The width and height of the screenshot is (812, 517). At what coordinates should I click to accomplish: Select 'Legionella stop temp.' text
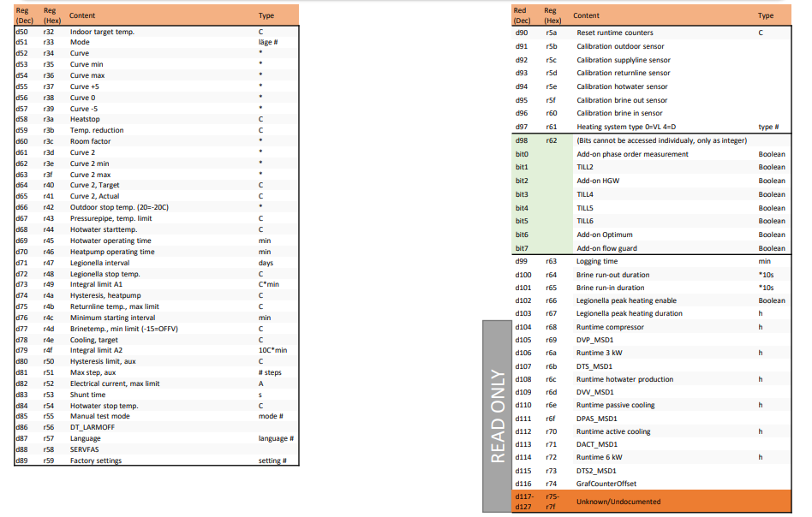pyautogui.click(x=105, y=274)
